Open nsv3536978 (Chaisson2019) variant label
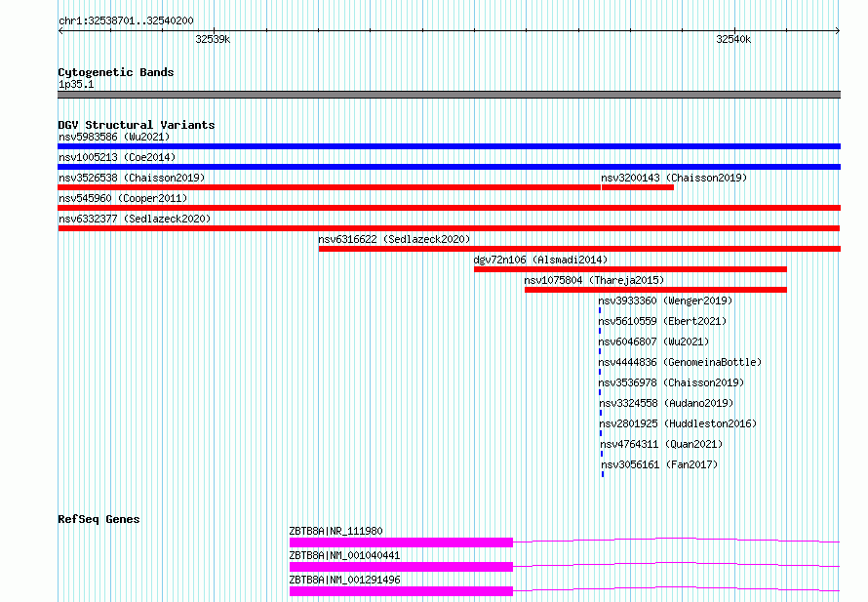Image resolution: width=868 pixels, height=602 pixels. 671,382
